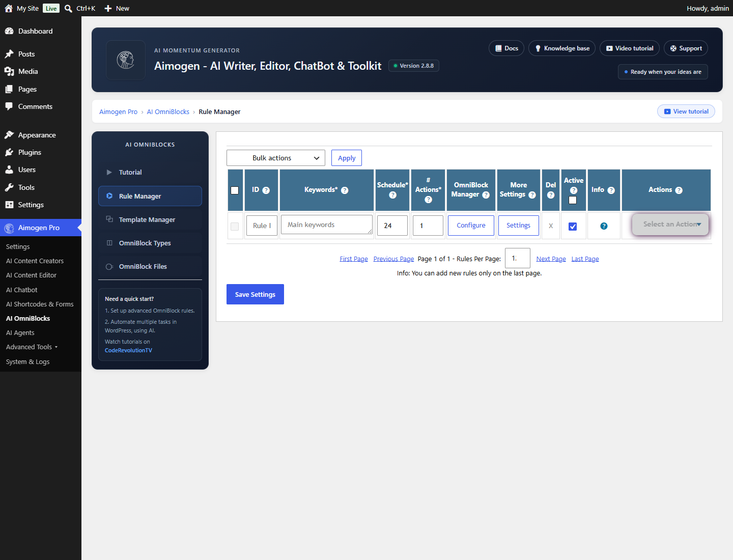Click the Users person icon
Image resolution: width=733 pixels, height=560 pixels.
(x=9, y=170)
